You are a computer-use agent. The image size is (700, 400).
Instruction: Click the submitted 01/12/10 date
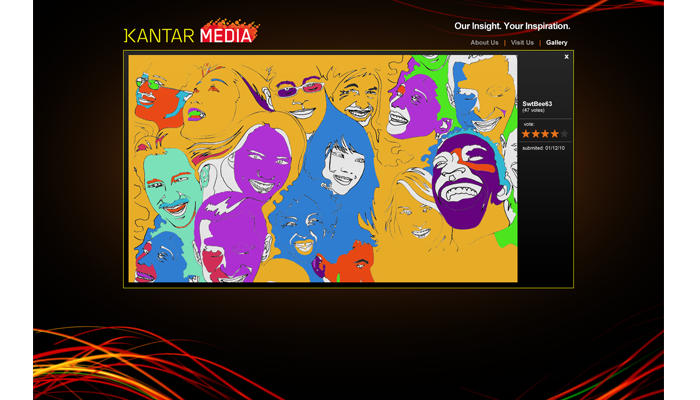[x=543, y=148]
